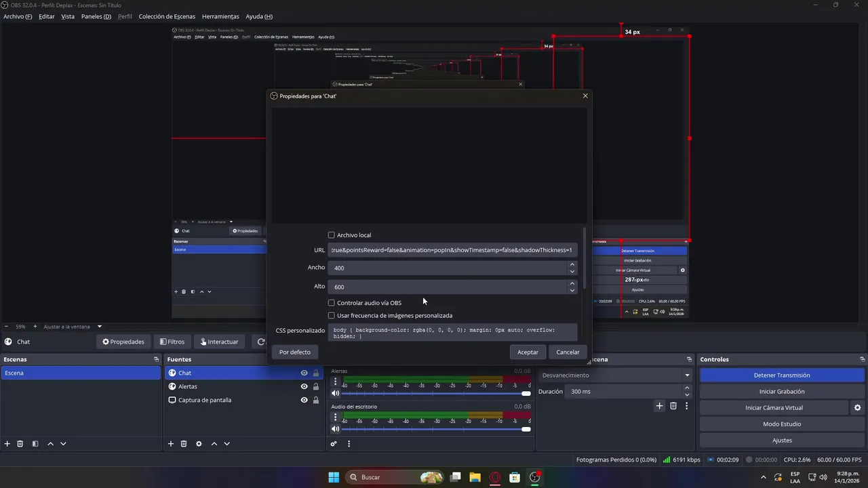
Task: Click Aceptar in the Chat properties dialog
Action: (x=528, y=352)
